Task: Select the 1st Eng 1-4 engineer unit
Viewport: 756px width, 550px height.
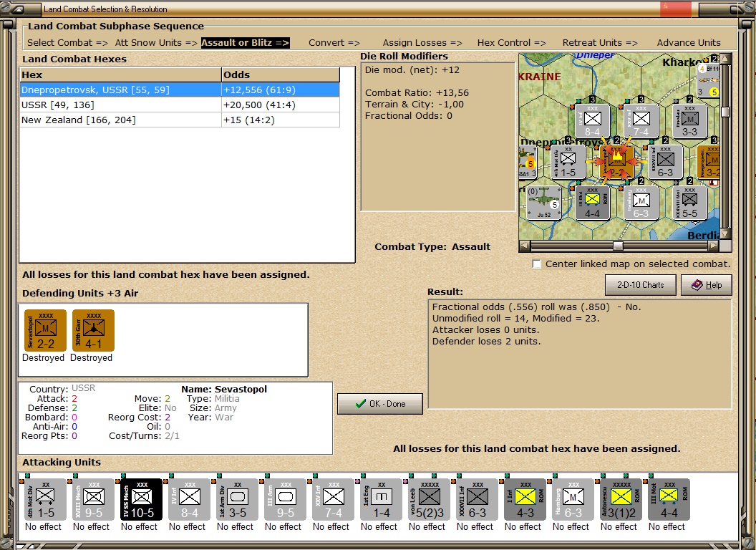Action: click(x=381, y=499)
